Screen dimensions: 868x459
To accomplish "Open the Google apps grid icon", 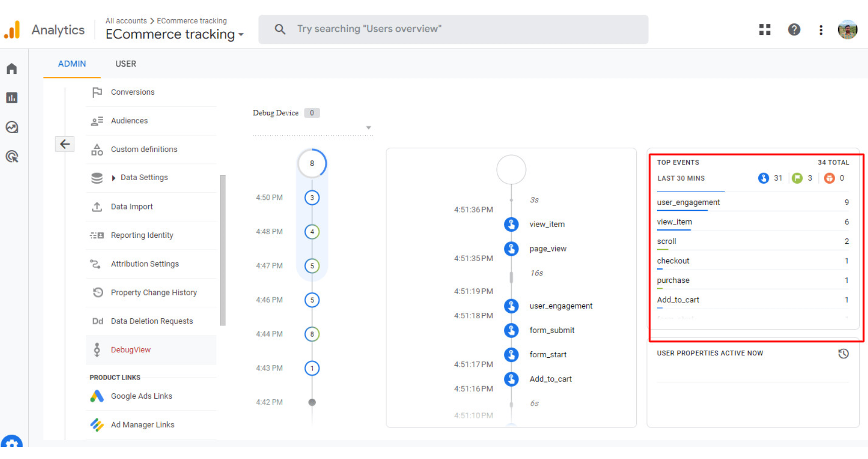I will (764, 30).
